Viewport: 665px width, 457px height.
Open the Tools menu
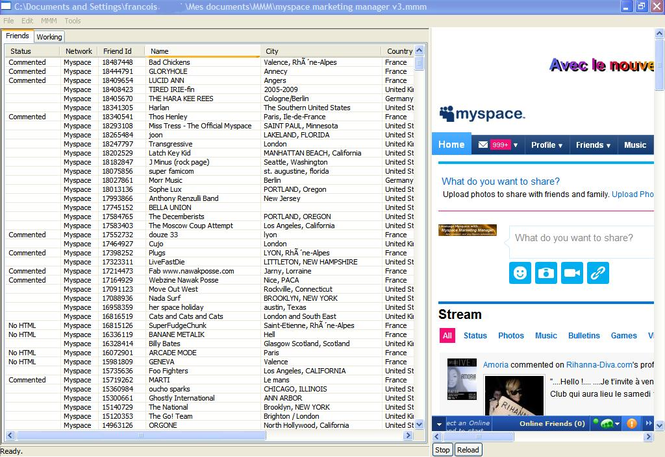pyautogui.click(x=73, y=21)
